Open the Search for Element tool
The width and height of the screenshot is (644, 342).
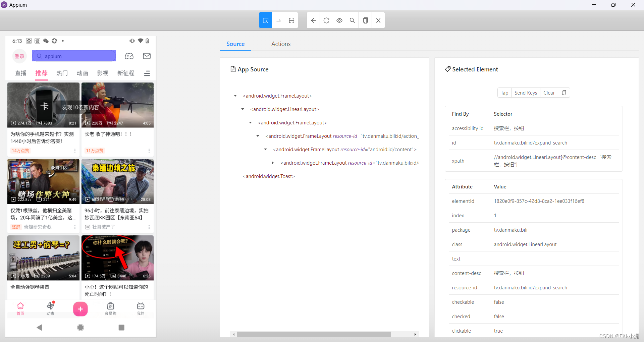(x=352, y=20)
